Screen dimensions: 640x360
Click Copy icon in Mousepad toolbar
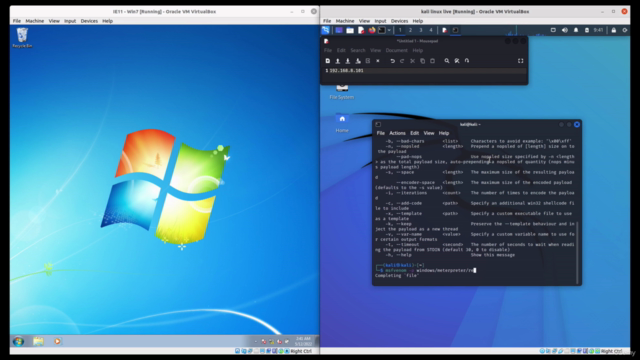pos(422,61)
